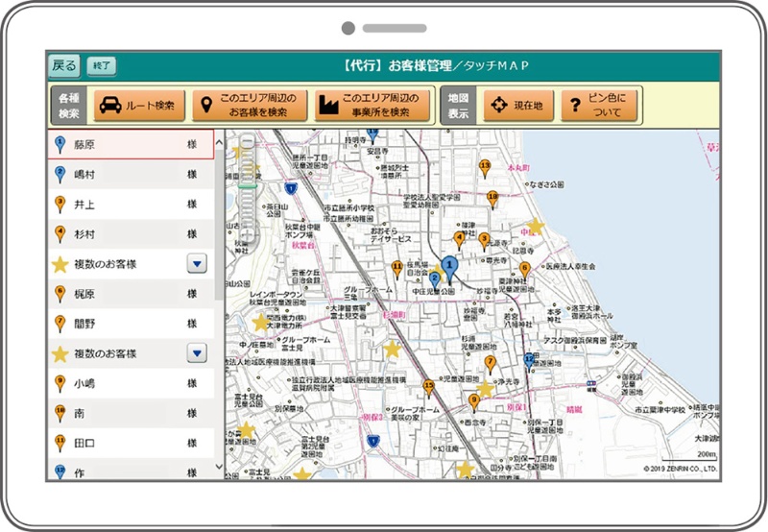Tap orange pin 11 on the map
Image resolution: width=768 pixels, height=532 pixels.
pos(396,267)
